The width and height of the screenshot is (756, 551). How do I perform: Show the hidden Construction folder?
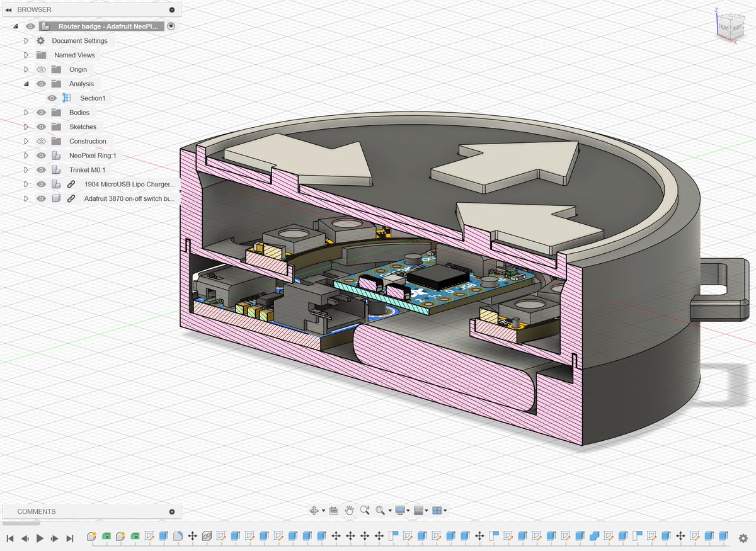41,141
